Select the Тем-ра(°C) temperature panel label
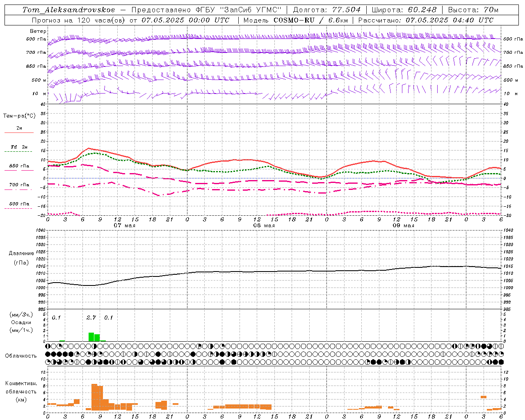 point(19,116)
